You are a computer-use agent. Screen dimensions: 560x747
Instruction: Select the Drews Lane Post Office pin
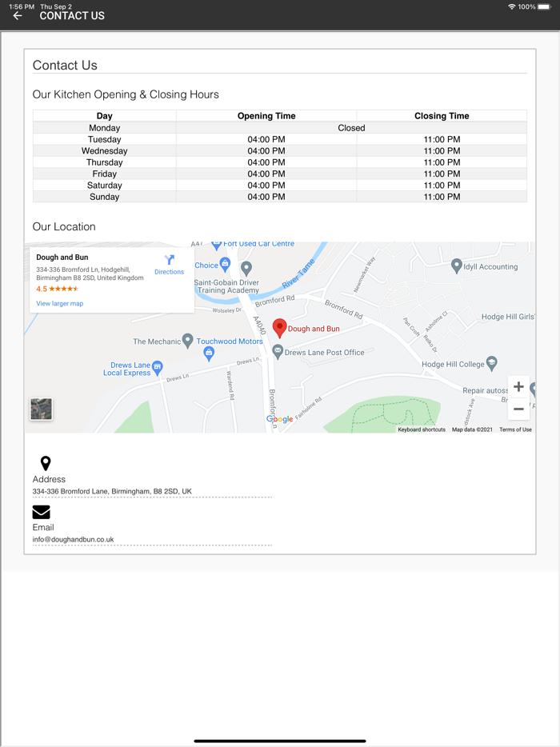click(278, 352)
